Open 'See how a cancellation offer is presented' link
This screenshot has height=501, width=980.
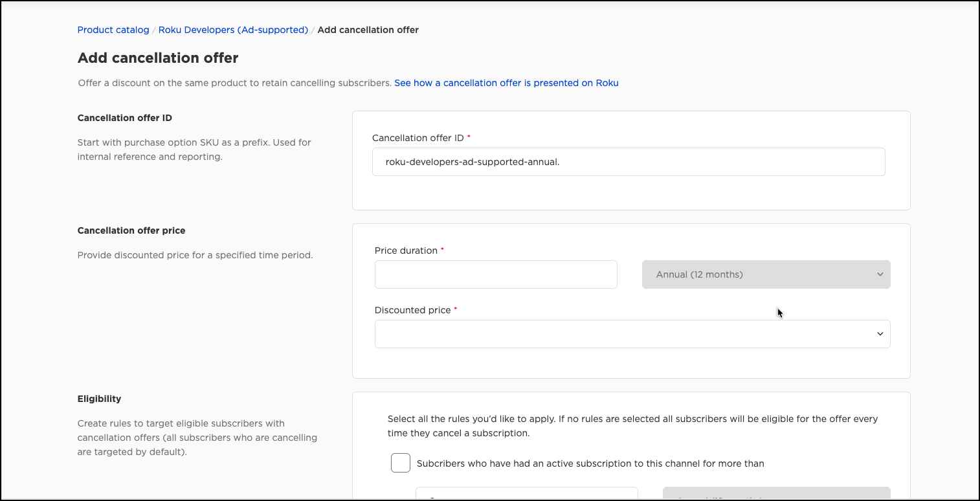(x=506, y=83)
